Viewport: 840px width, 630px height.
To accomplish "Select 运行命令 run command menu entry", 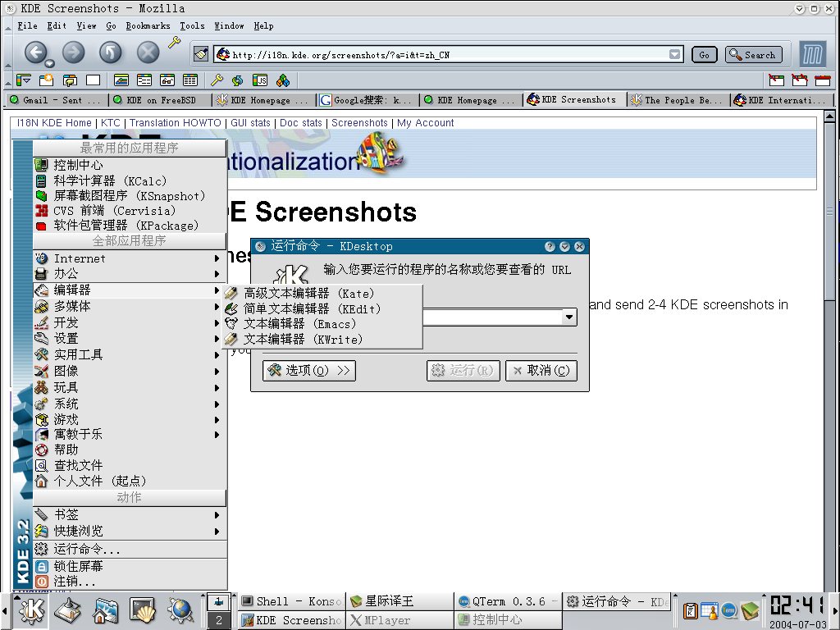I will 130,549.
